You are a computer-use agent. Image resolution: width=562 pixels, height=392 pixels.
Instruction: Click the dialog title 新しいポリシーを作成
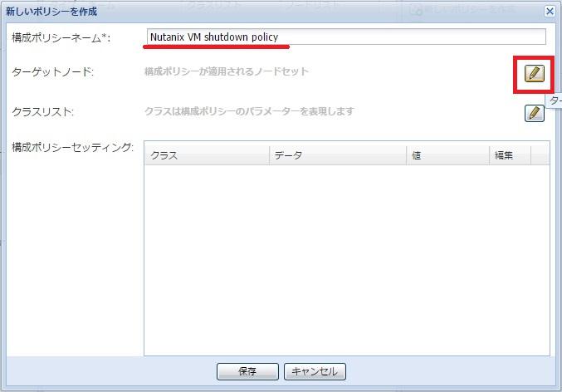pos(51,12)
